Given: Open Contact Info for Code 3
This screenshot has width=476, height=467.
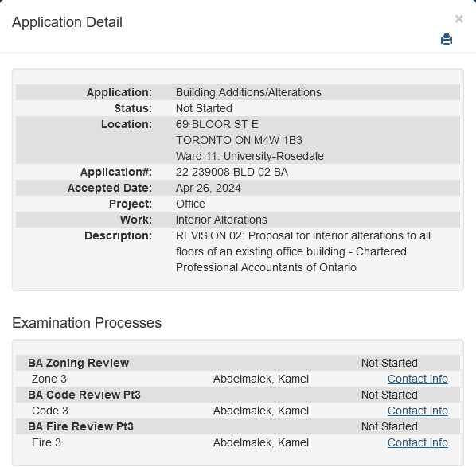Looking at the screenshot, I should pyautogui.click(x=417, y=411).
